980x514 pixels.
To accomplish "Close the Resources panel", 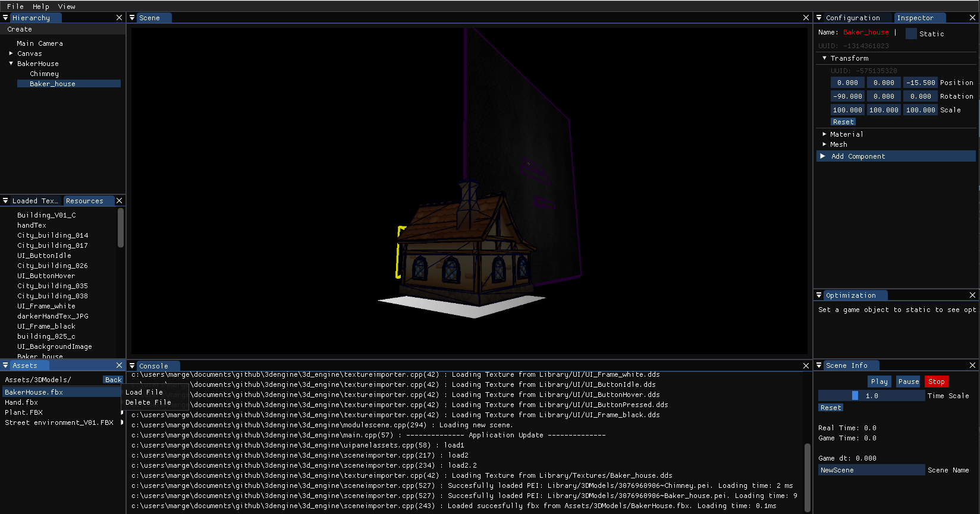I will [x=119, y=201].
